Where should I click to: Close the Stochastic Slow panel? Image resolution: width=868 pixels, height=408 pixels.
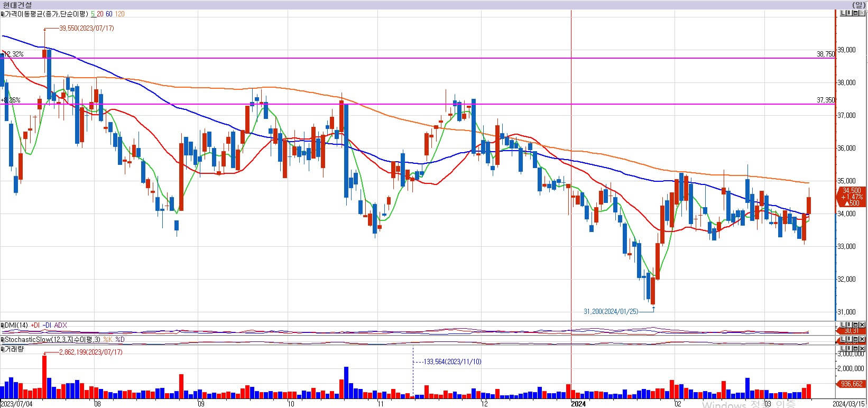pyautogui.click(x=862, y=339)
